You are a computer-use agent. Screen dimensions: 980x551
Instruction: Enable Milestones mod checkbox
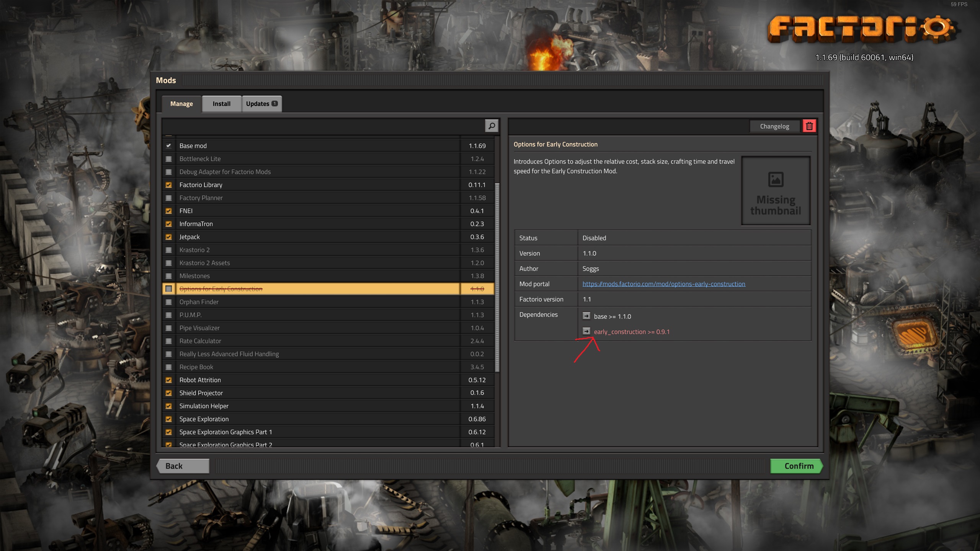(168, 276)
